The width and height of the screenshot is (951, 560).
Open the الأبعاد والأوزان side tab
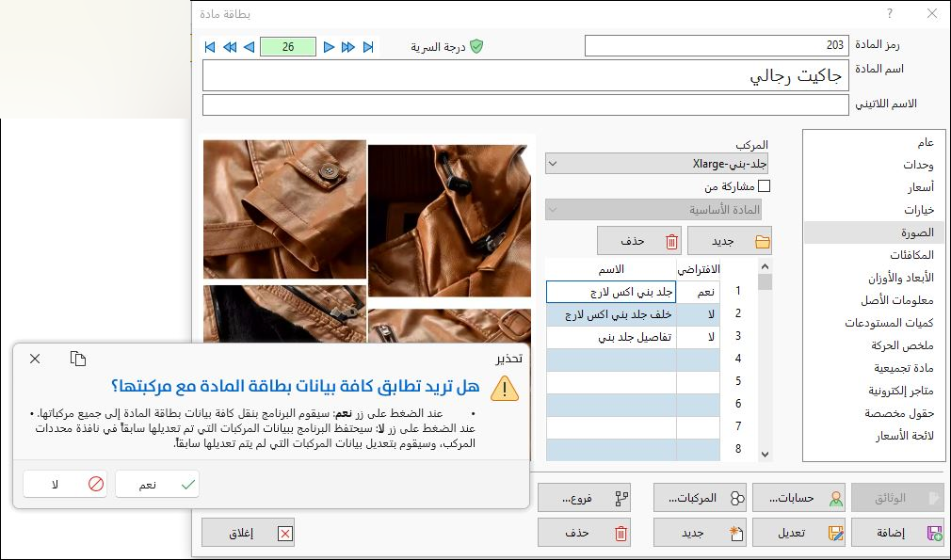coord(874,279)
